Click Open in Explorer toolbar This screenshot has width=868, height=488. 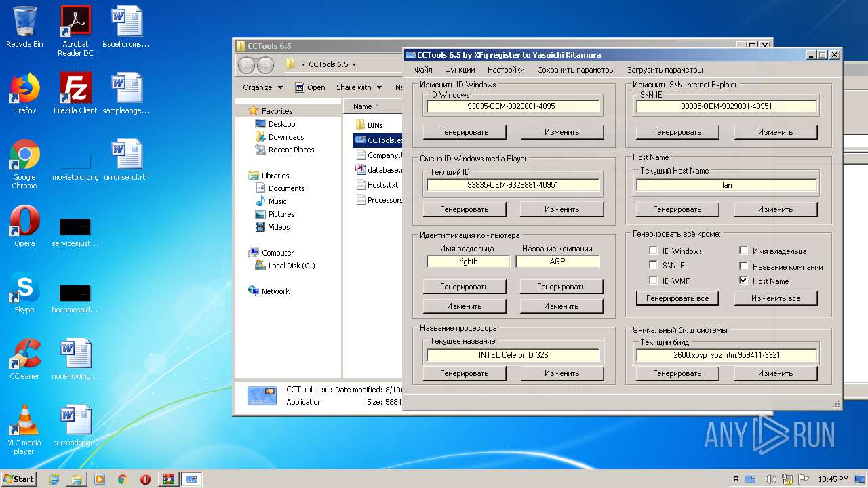click(310, 87)
